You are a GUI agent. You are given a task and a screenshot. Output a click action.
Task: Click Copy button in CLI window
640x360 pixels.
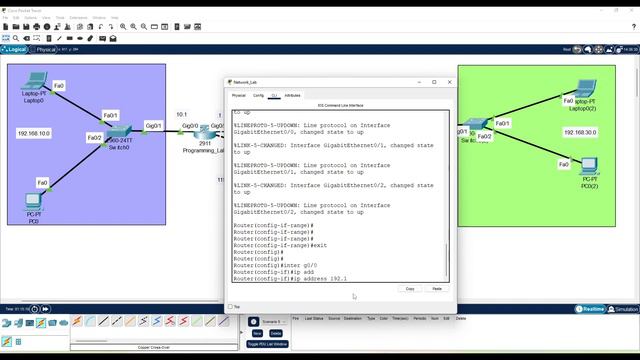click(410, 289)
